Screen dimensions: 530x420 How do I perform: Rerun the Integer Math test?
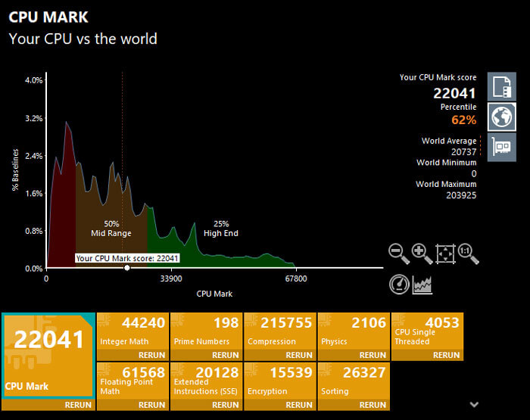point(151,355)
